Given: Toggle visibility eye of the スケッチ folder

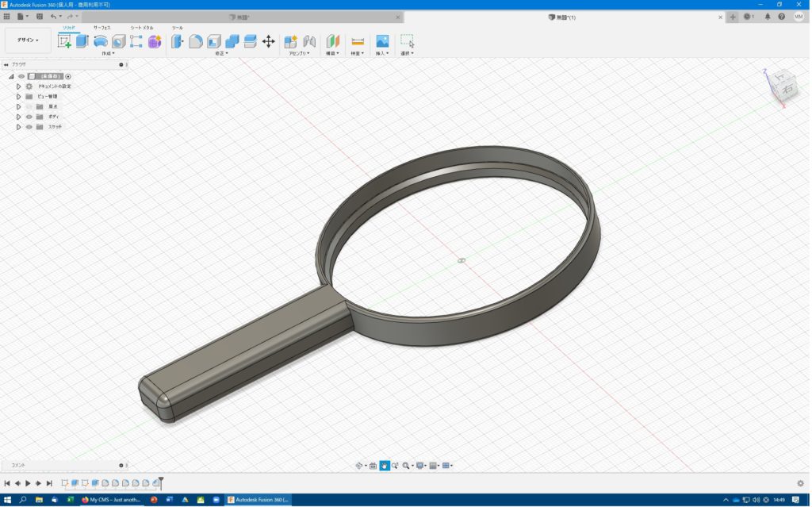Looking at the screenshot, I should point(29,127).
